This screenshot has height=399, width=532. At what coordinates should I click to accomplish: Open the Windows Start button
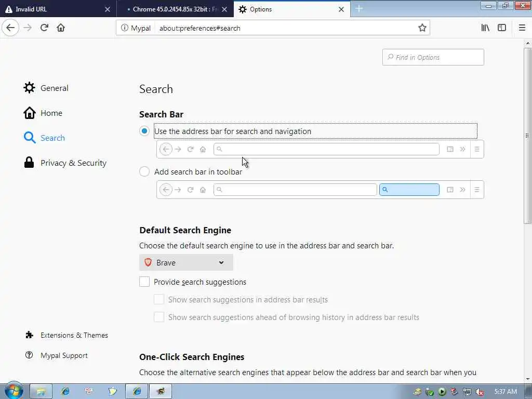pos(13,390)
